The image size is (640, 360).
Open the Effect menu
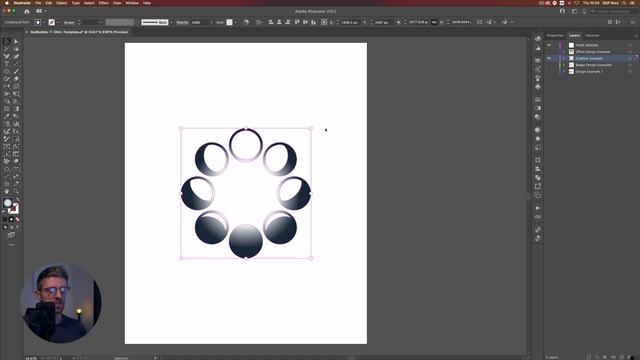tap(104, 3)
